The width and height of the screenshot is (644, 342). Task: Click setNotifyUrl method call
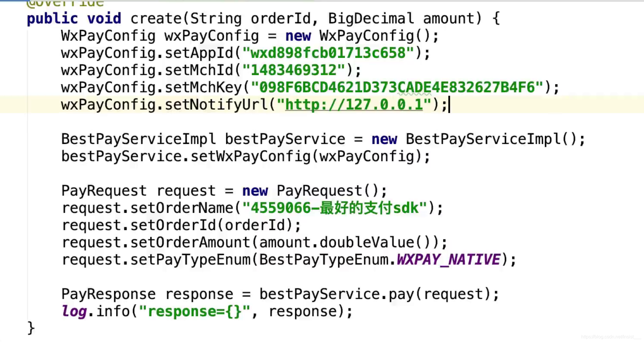[x=216, y=105]
